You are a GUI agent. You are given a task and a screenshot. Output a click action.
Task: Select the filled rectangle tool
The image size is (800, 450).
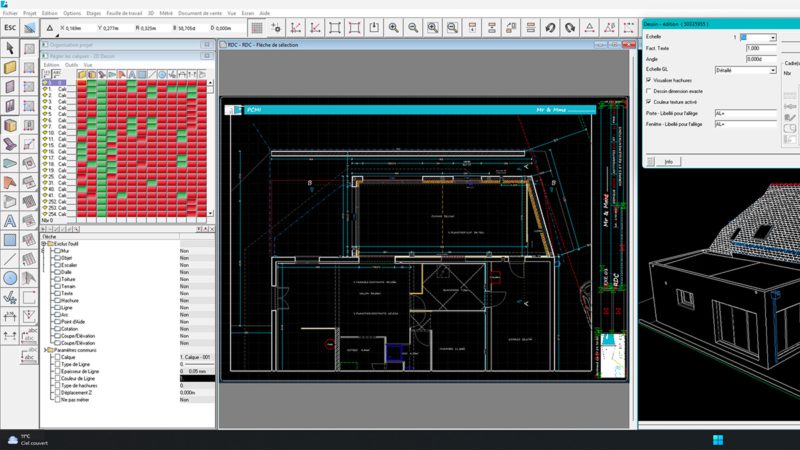tap(10, 240)
